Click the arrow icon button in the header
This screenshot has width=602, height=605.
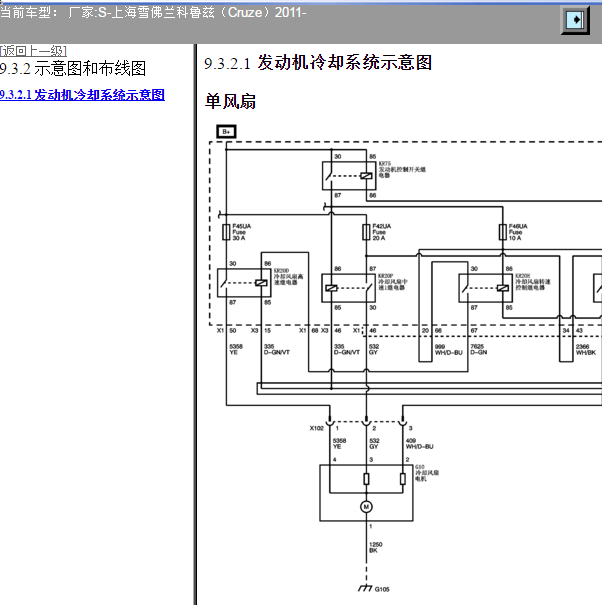click(575, 20)
